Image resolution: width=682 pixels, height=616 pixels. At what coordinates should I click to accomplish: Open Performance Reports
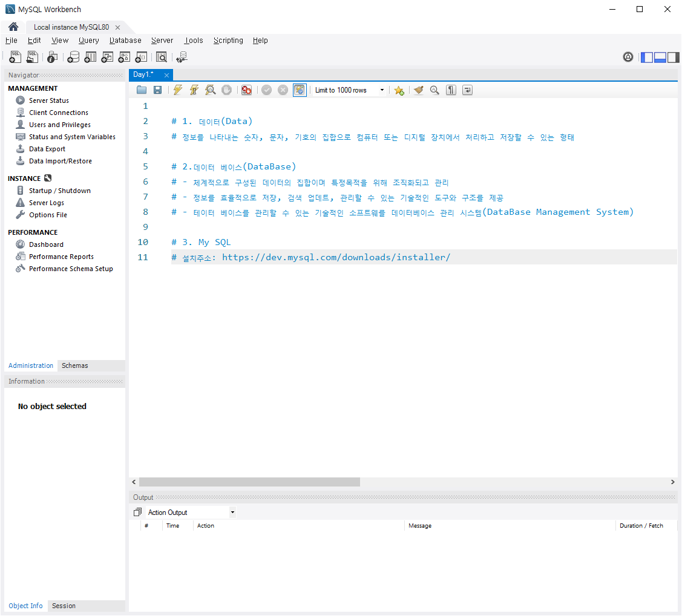click(61, 257)
